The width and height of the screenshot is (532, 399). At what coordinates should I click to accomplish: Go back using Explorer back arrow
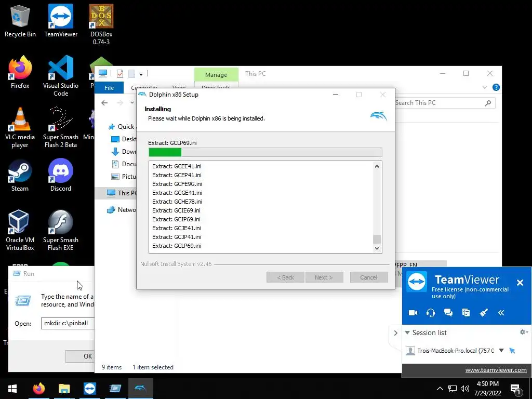[x=104, y=103]
